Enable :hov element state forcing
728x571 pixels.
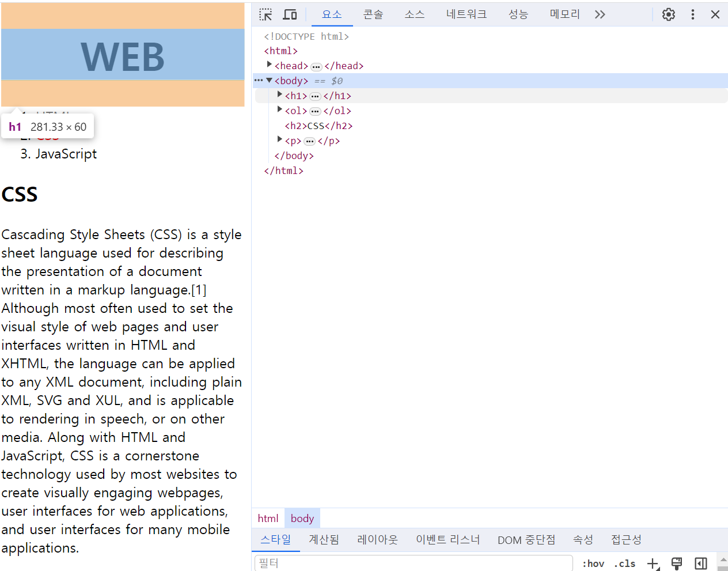click(x=593, y=564)
